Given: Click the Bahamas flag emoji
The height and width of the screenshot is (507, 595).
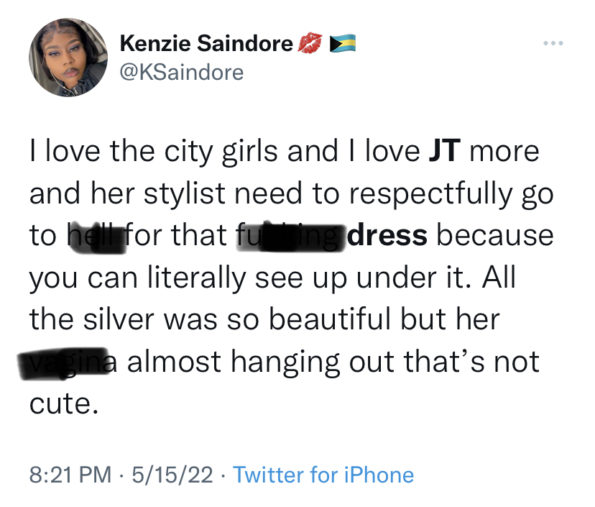Looking at the screenshot, I should point(343,43).
